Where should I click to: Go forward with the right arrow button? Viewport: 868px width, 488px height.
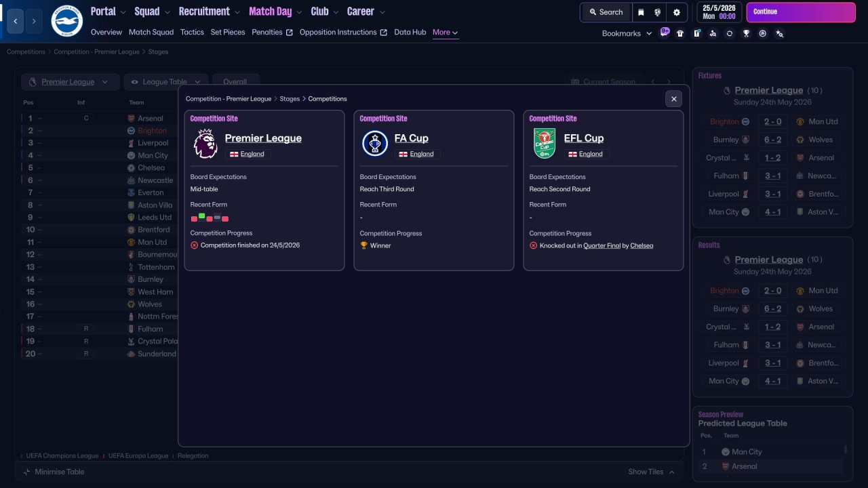point(35,21)
